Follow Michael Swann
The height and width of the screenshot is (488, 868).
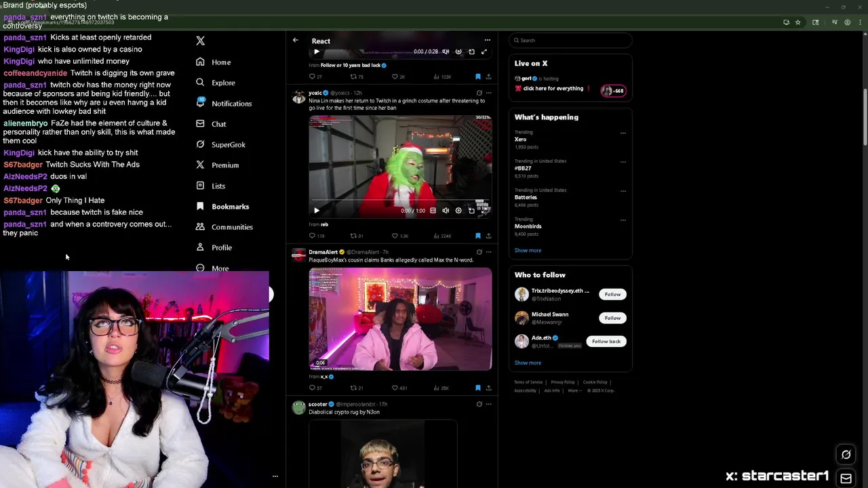pyautogui.click(x=612, y=318)
